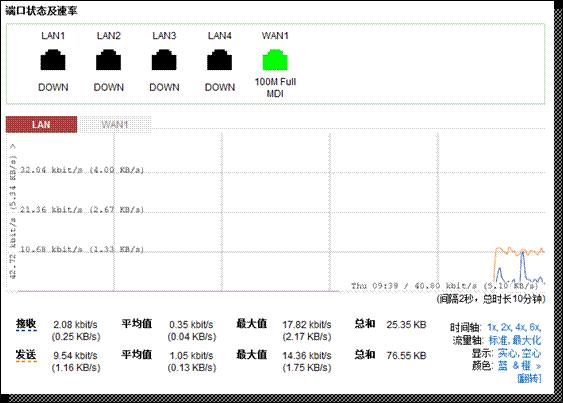Set time axis to 2x
This screenshot has width=563, height=403.
506,327
